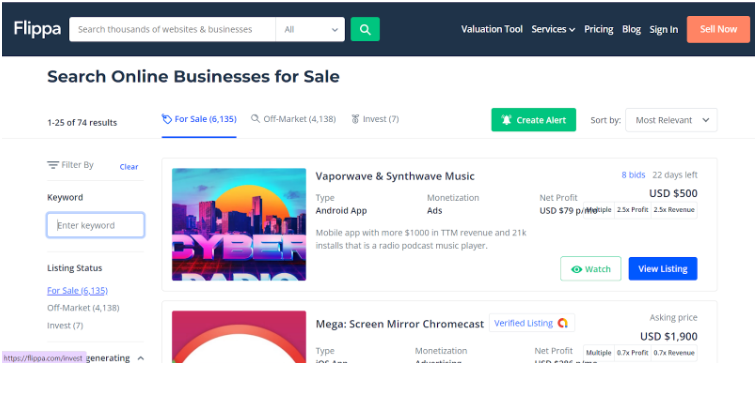Click the USD $1,900 asking price
Viewport: 755px width, 395px height.
(x=669, y=336)
